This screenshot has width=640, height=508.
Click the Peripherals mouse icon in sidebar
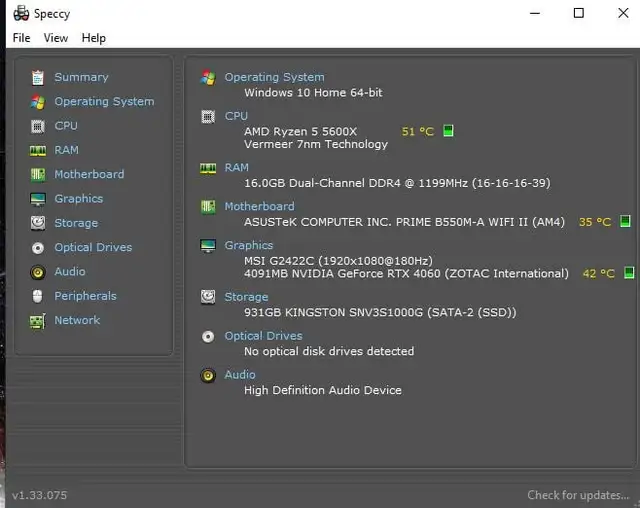pyautogui.click(x=38, y=296)
